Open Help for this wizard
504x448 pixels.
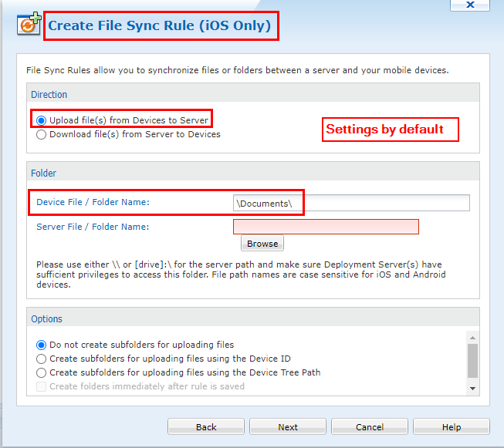[x=452, y=427]
